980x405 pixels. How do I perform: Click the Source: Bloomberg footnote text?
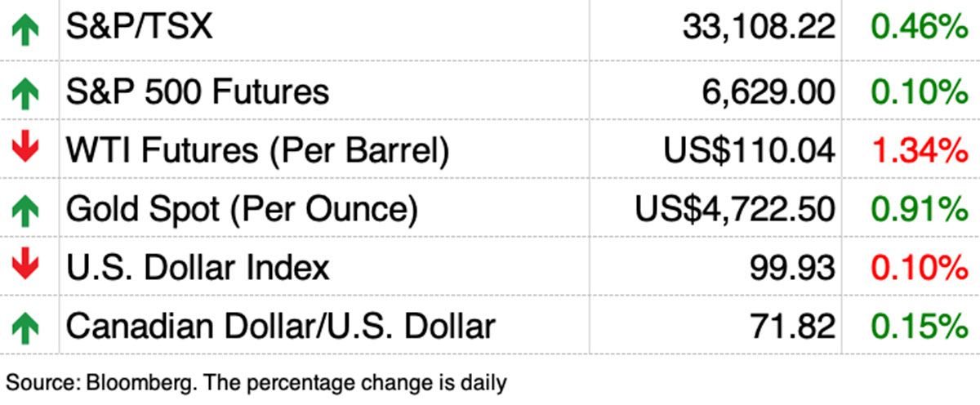click(x=256, y=381)
